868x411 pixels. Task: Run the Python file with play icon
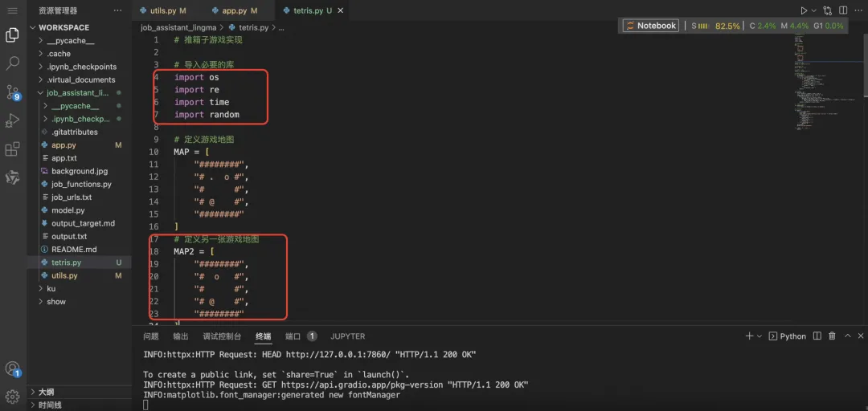803,10
